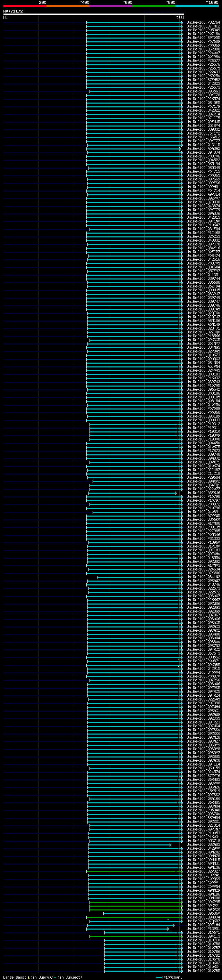Click the UniRef100_Q39832 label
This screenshot has height=980, width=222.
pyautogui.click(x=203, y=129)
